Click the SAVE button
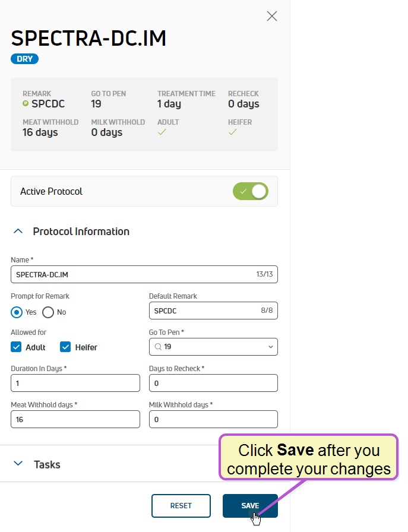This screenshot has height=532, width=408. coord(250,505)
